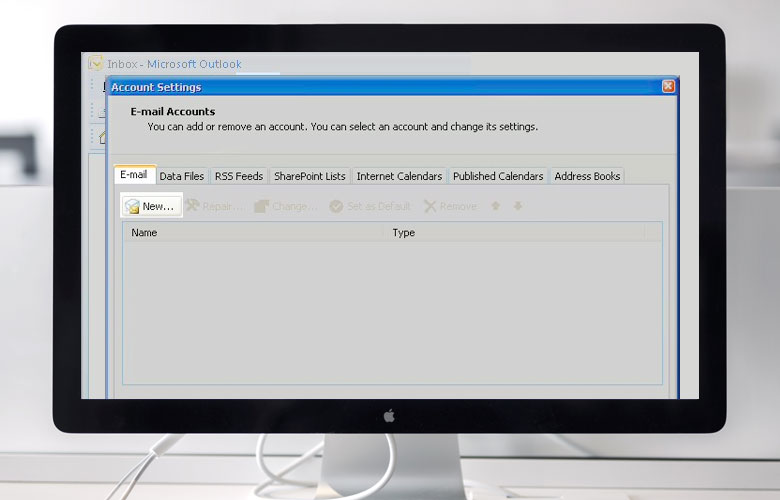Go to the SharePoint Lists tab
Image resolution: width=780 pixels, height=500 pixels.
[309, 176]
